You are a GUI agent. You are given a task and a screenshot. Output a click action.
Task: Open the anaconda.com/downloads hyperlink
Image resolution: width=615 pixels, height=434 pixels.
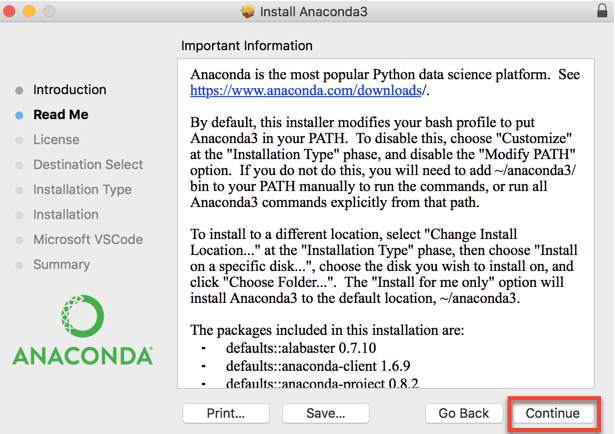pyautogui.click(x=309, y=91)
